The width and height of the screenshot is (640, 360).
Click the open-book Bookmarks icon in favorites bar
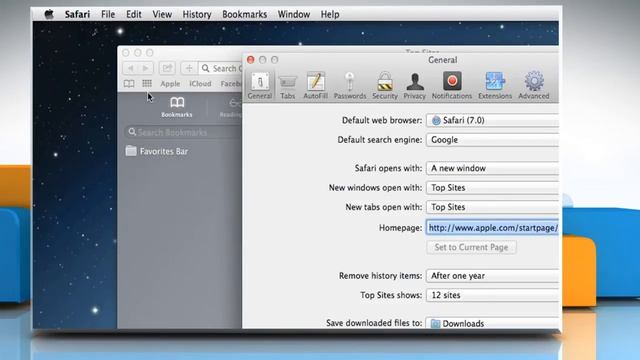129,84
